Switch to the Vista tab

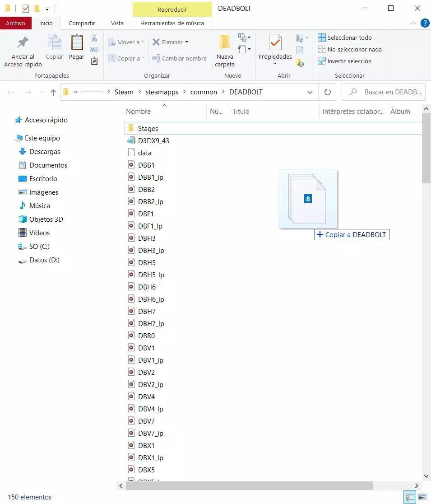pyautogui.click(x=117, y=23)
